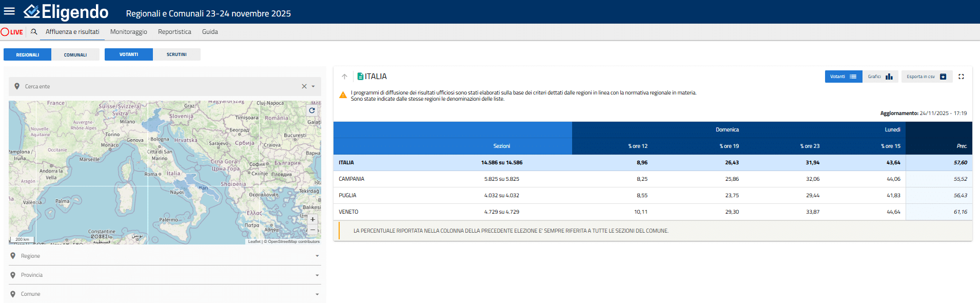
Task: Toggle to SCRUTINI view
Action: click(x=177, y=54)
